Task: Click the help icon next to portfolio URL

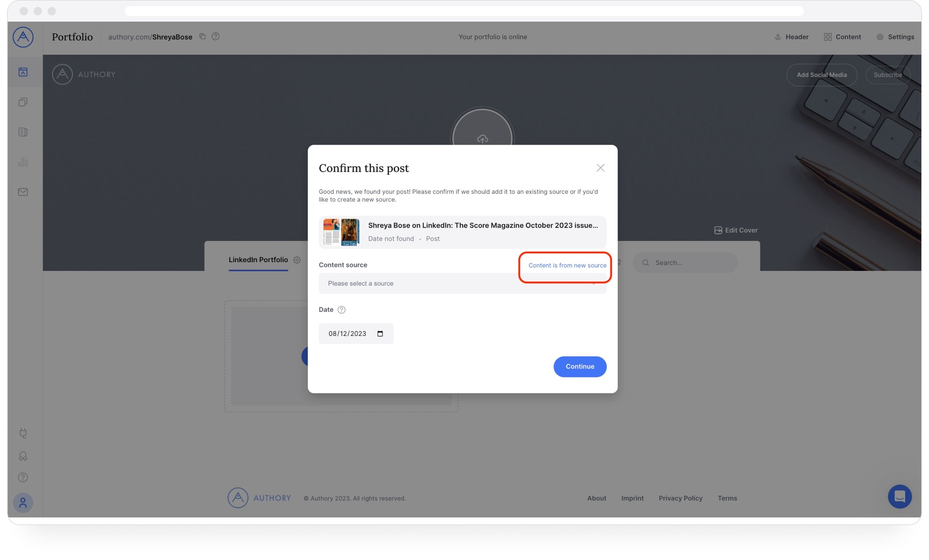Action: 216,36
